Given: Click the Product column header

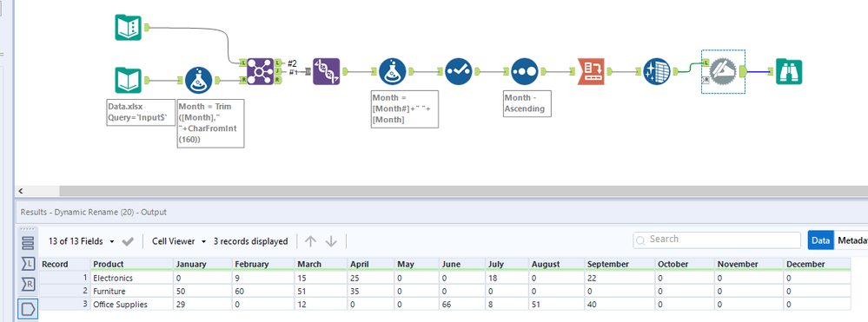Looking at the screenshot, I should [132, 264].
